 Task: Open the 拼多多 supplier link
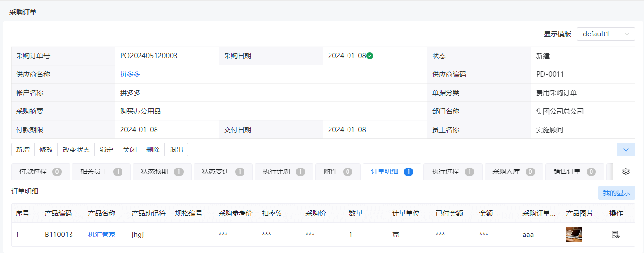point(130,74)
